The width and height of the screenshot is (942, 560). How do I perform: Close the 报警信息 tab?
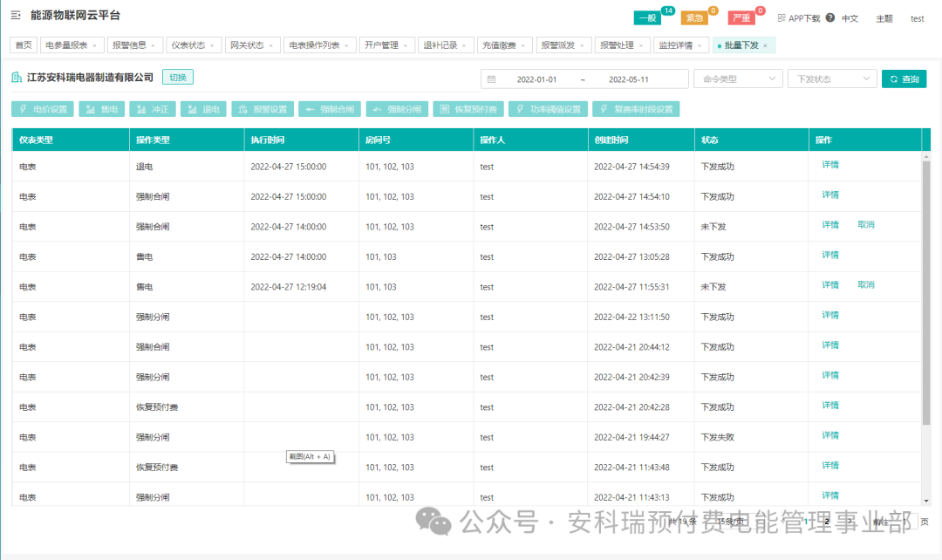pyautogui.click(x=154, y=45)
